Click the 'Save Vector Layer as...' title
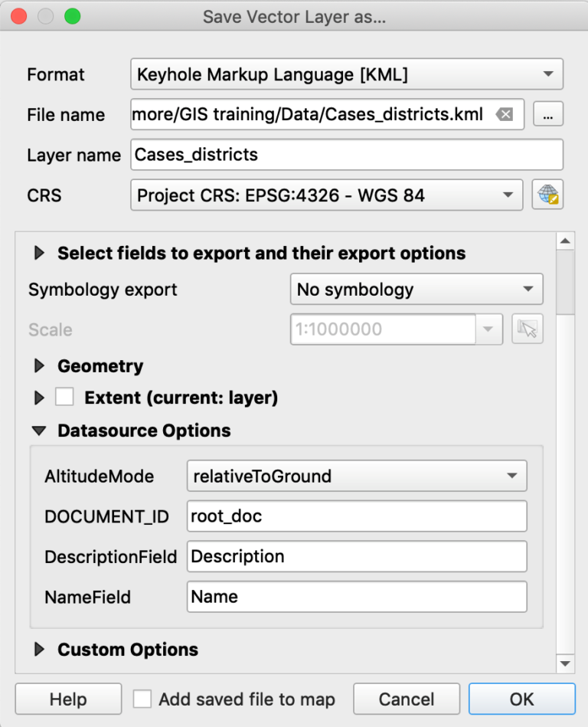This screenshot has width=588, height=727. [x=294, y=17]
